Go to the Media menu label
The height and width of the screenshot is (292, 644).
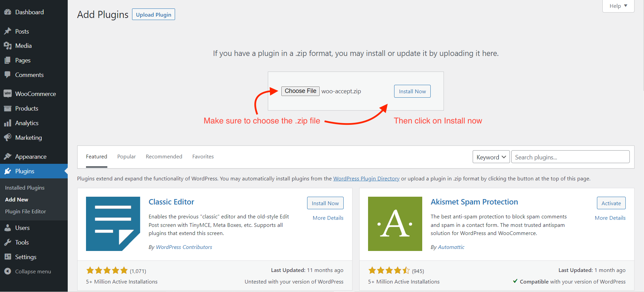pyautogui.click(x=23, y=45)
